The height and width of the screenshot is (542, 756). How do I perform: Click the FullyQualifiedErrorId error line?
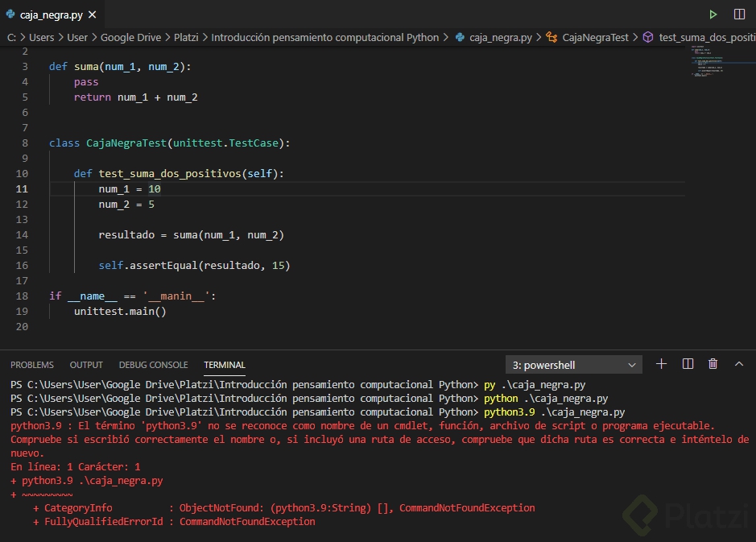click(x=174, y=522)
